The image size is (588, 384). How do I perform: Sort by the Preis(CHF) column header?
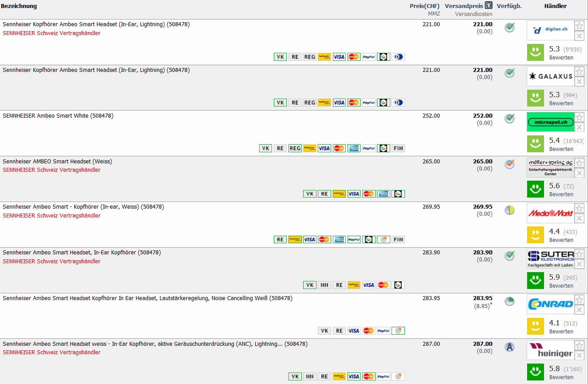[424, 6]
